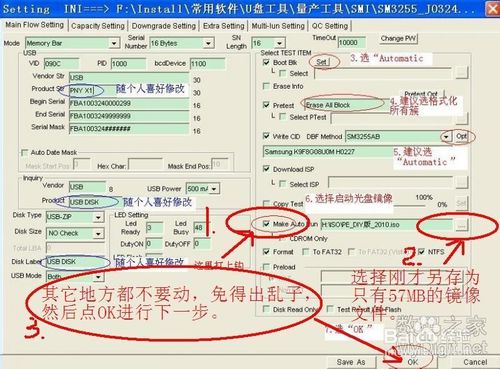Viewport: 500px width, 369px height.
Task: Enable the Preload checkbox
Action: (x=266, y=267)
